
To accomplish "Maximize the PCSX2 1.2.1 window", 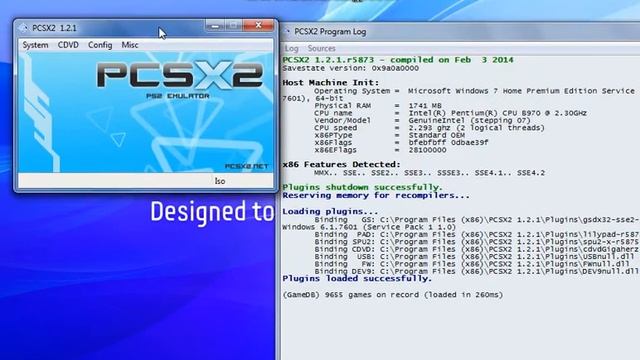I will coord(233,26).
